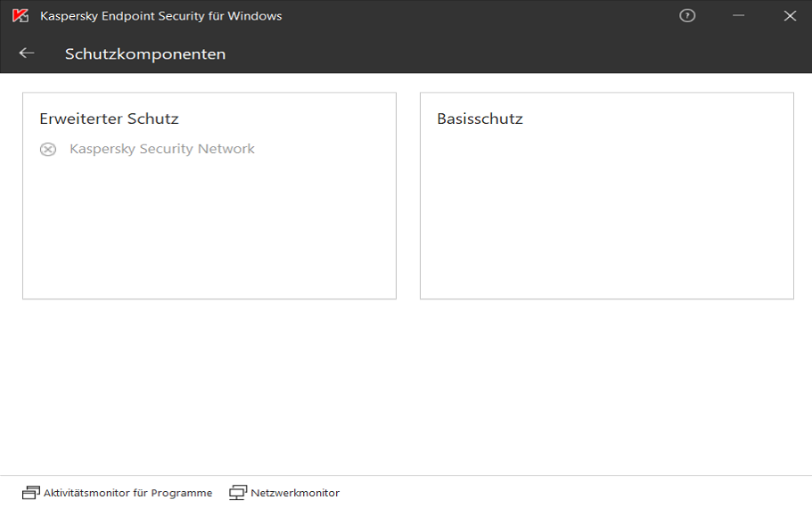812x508 pixels.
Task: Open Aktivitätsmonitor für Programme text link
Action: [x=127, y=493]
